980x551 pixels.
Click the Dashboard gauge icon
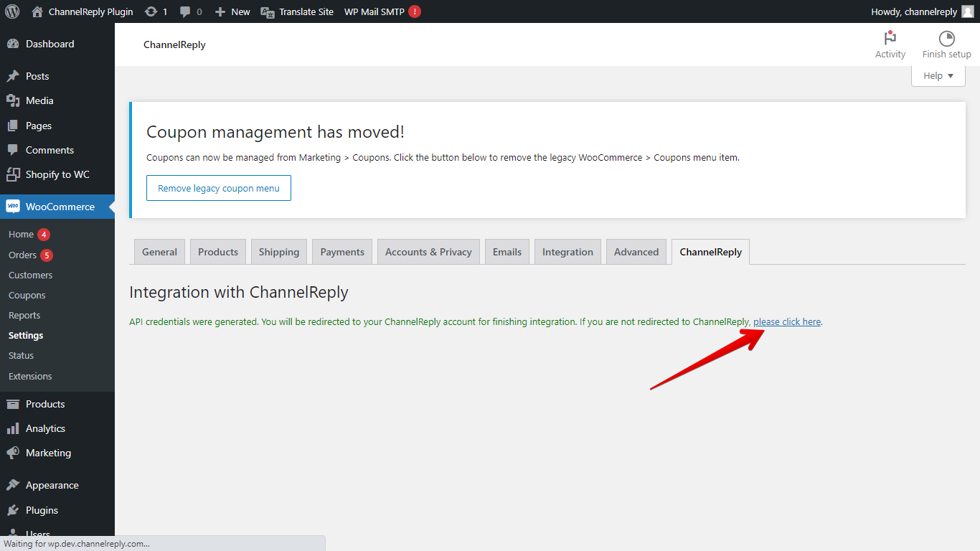(x=13, y=44)
